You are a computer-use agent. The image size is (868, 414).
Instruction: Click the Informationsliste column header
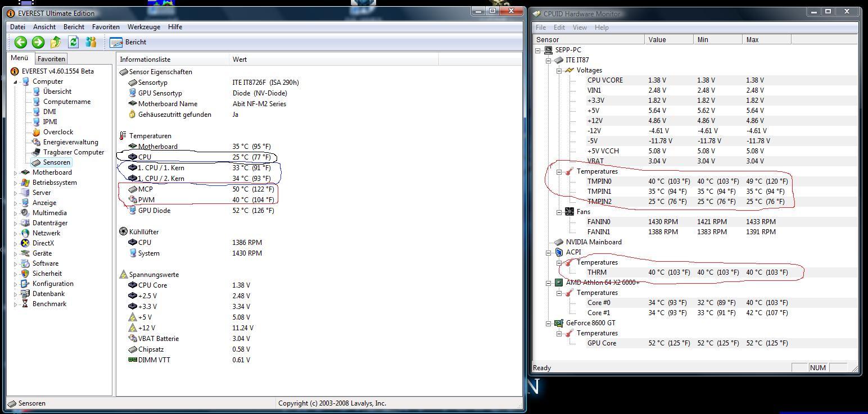tap(174, 60)
